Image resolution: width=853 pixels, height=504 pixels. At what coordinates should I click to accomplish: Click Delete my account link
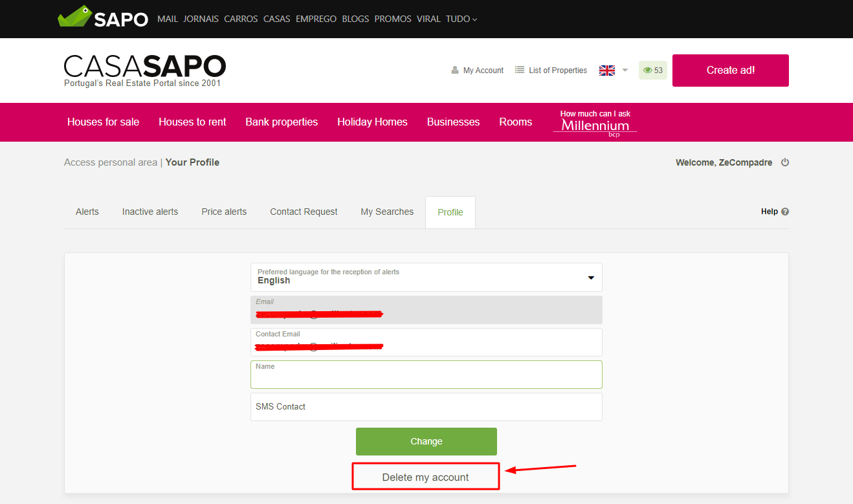[425, 477]
